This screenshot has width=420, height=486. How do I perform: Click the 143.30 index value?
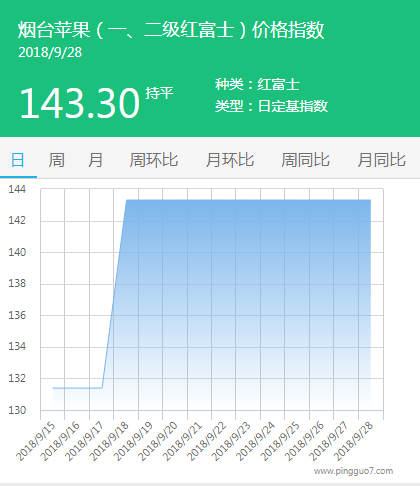pyautogui.click(x=79, y=103)
